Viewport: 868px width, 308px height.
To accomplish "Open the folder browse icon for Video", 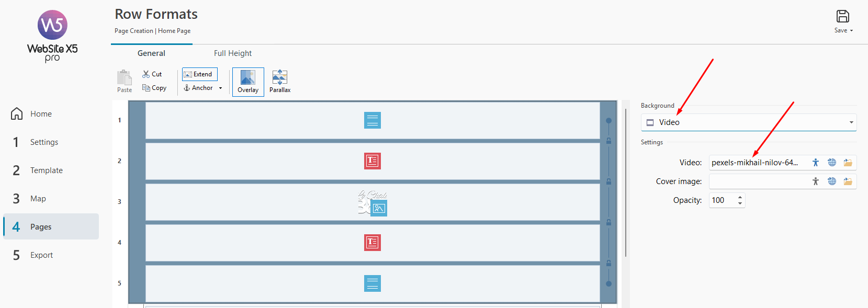I will pyautogui.click(x=848, y=163).
